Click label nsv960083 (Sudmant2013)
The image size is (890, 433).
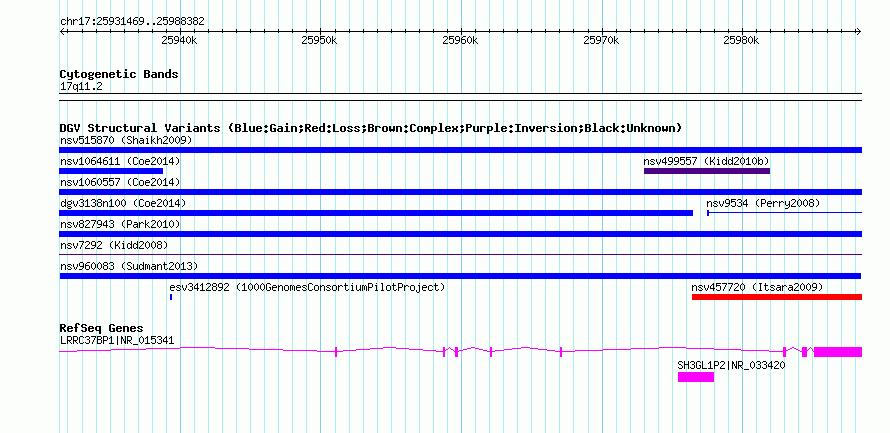coord(129,266)
